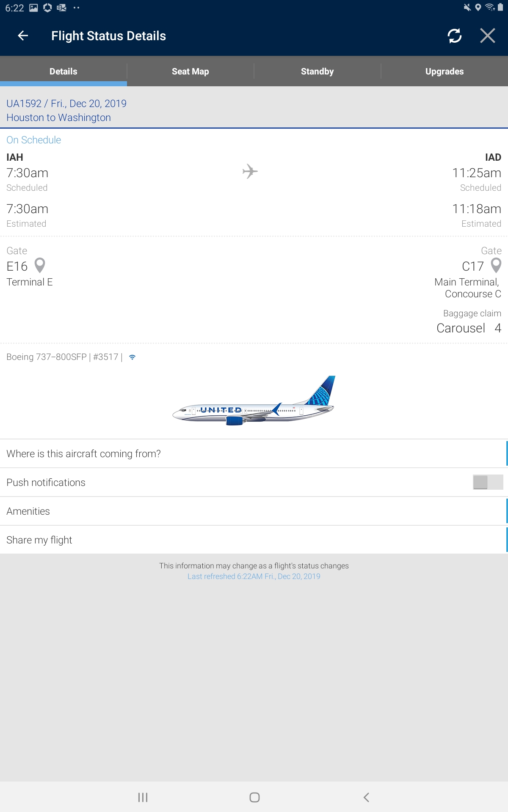
Task: Open arrival gate C17 map pin
Action: (496, 266)
